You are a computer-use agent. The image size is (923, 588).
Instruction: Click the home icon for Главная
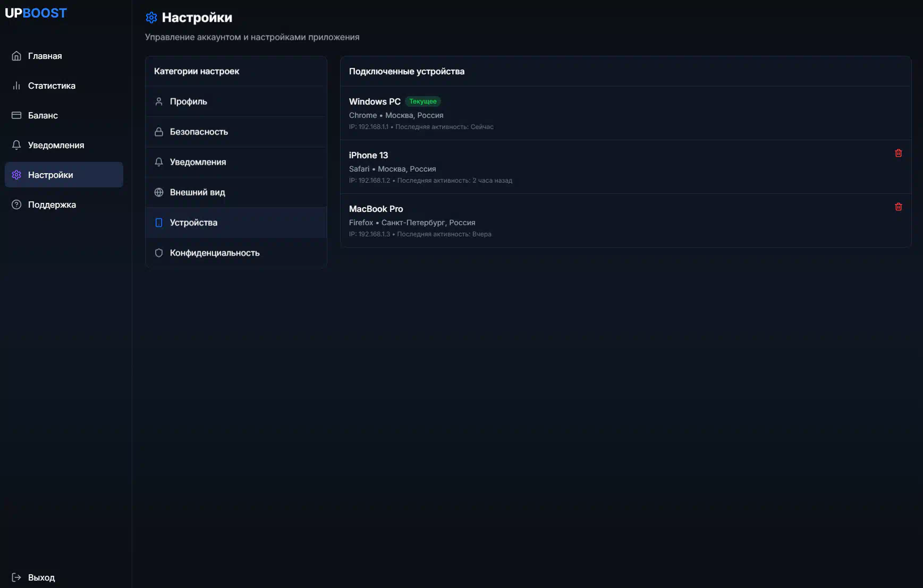[16, 56]
